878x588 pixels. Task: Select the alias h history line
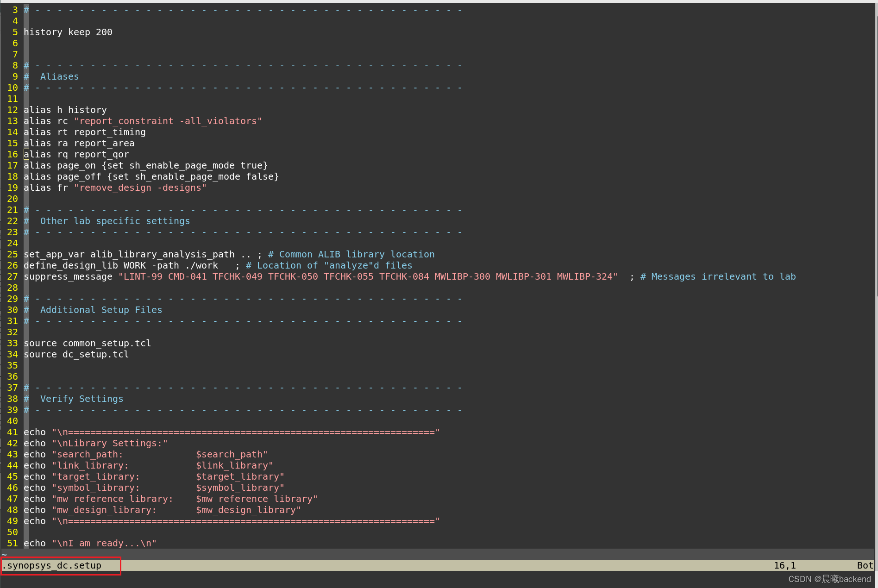coord(65,110)
